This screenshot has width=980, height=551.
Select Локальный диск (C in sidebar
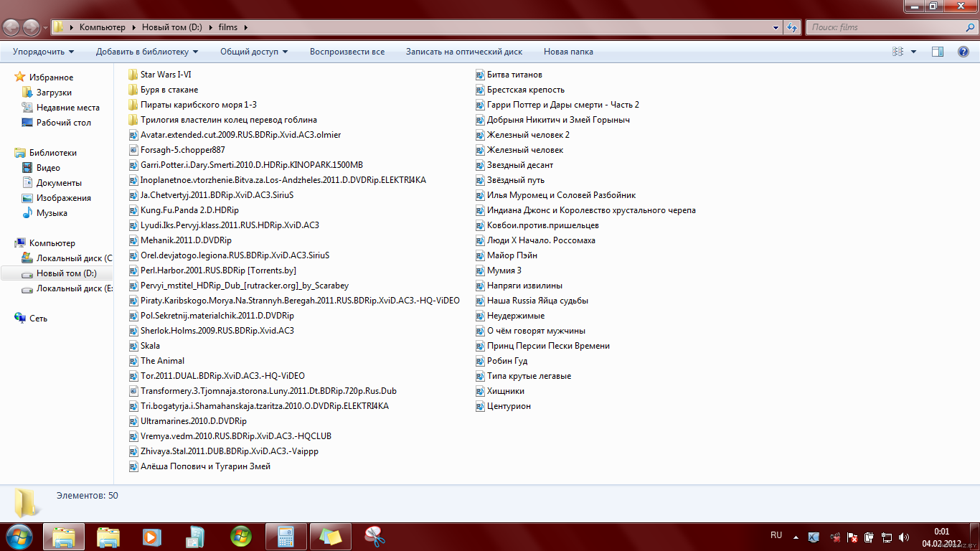coord(67,258)
